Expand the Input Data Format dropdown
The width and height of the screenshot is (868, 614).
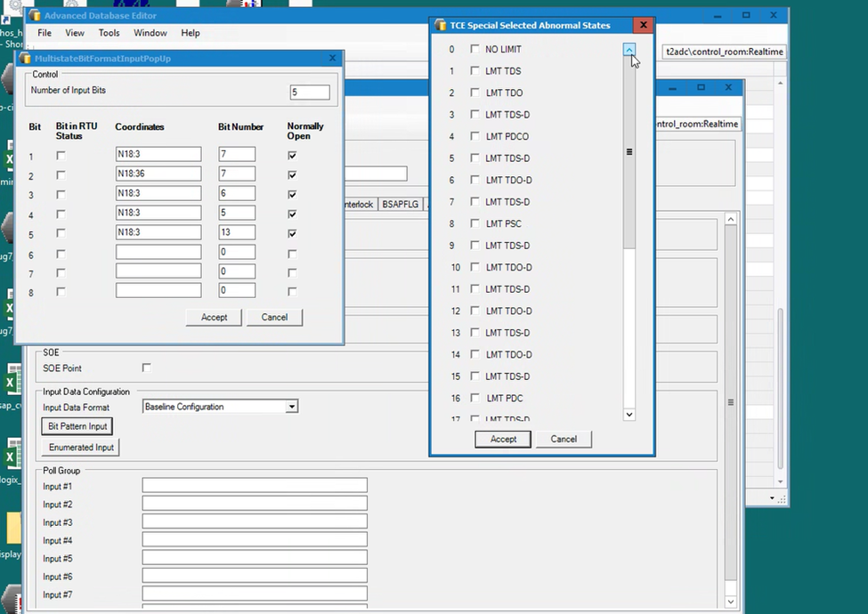291,407
